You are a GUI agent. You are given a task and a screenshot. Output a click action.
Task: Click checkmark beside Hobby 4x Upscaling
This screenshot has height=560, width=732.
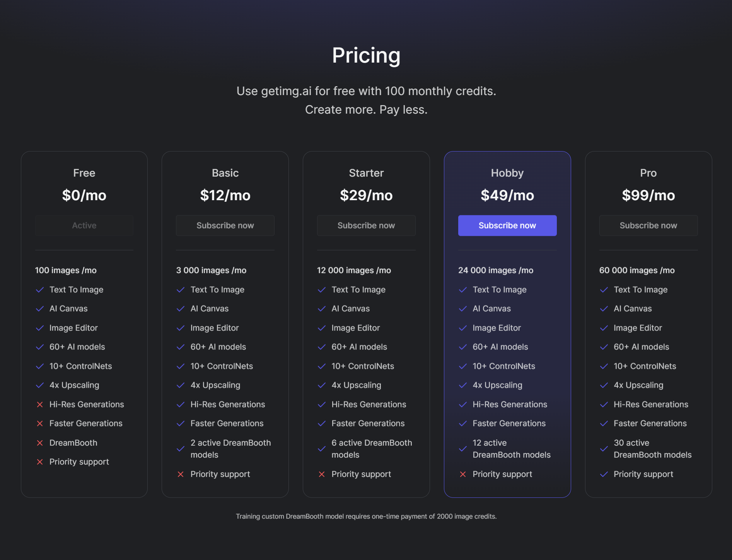click(463, 385)
